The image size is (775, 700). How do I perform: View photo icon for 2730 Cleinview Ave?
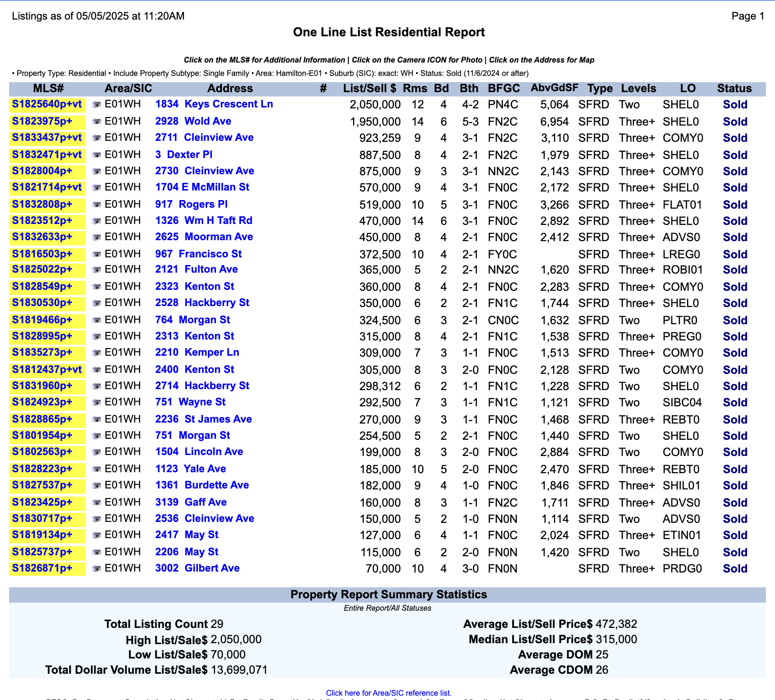pos(97,171)
